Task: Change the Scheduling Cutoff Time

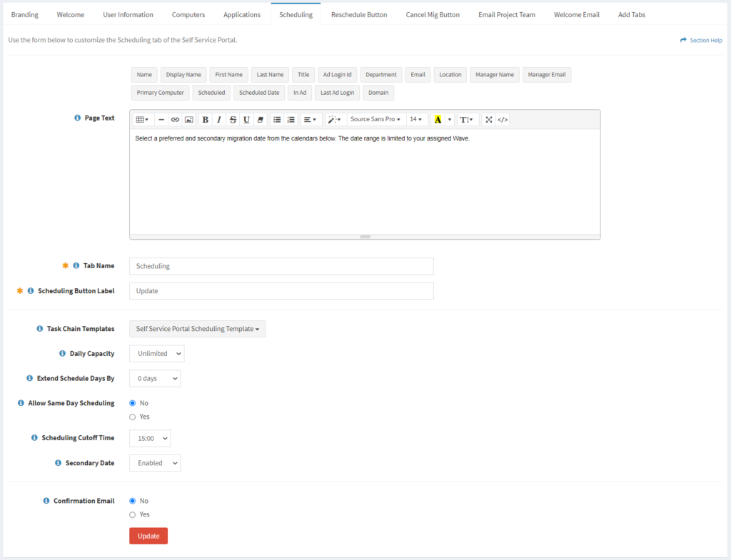Action: (149, 438)
